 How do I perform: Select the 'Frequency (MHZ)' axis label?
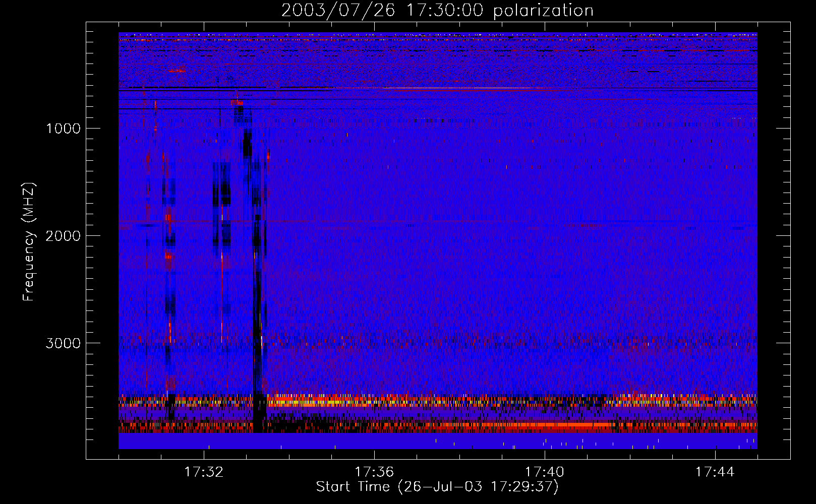tap(29, 242)
